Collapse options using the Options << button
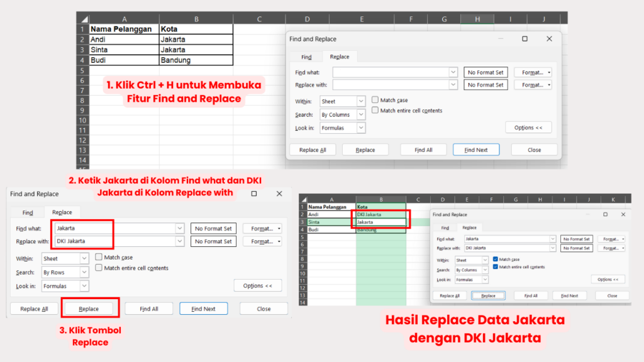 528,128
